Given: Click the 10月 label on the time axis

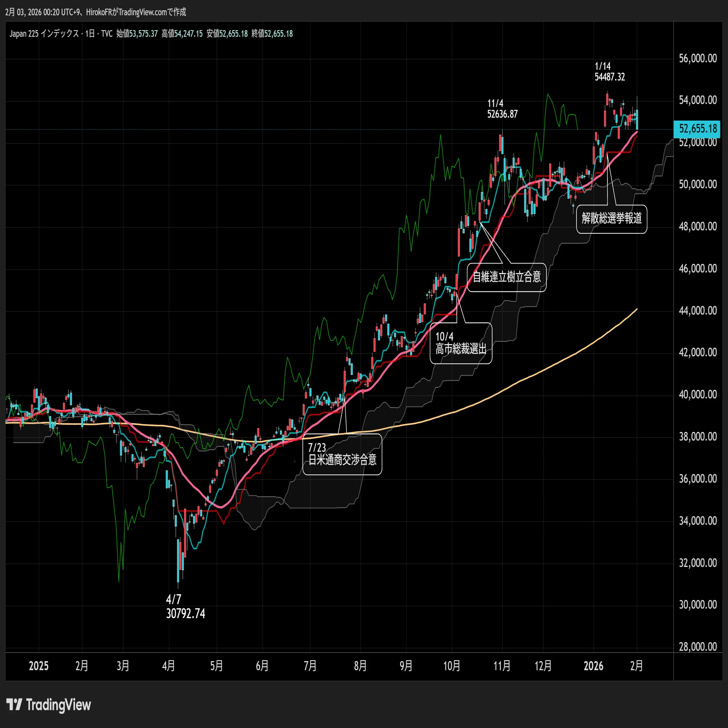Looking at the screenshot, I should pos(452,666).
